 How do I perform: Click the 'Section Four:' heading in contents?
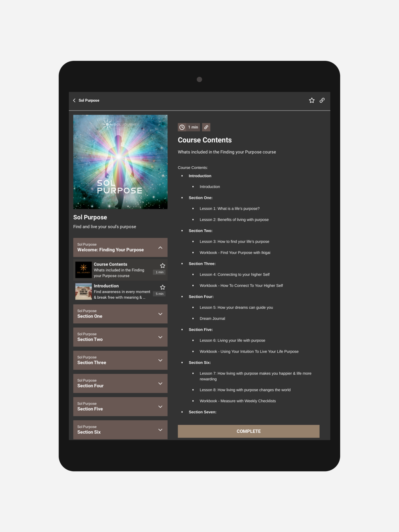click(x=201, y=297)
